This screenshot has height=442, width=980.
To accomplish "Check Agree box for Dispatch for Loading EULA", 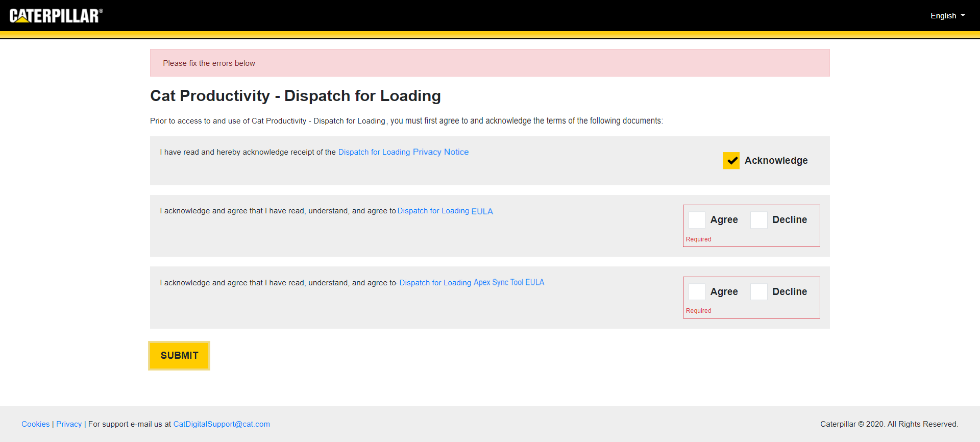I will 697,220.
